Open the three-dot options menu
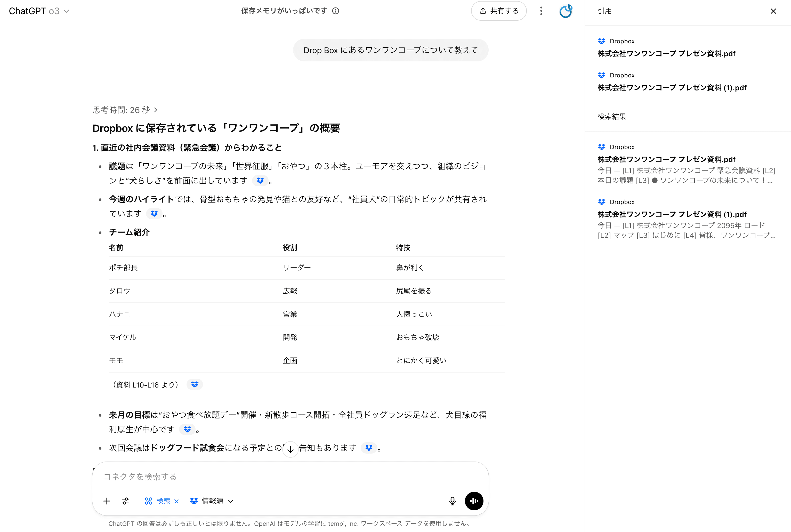Viewport: 791px width, 532px height. coord(541,11)
